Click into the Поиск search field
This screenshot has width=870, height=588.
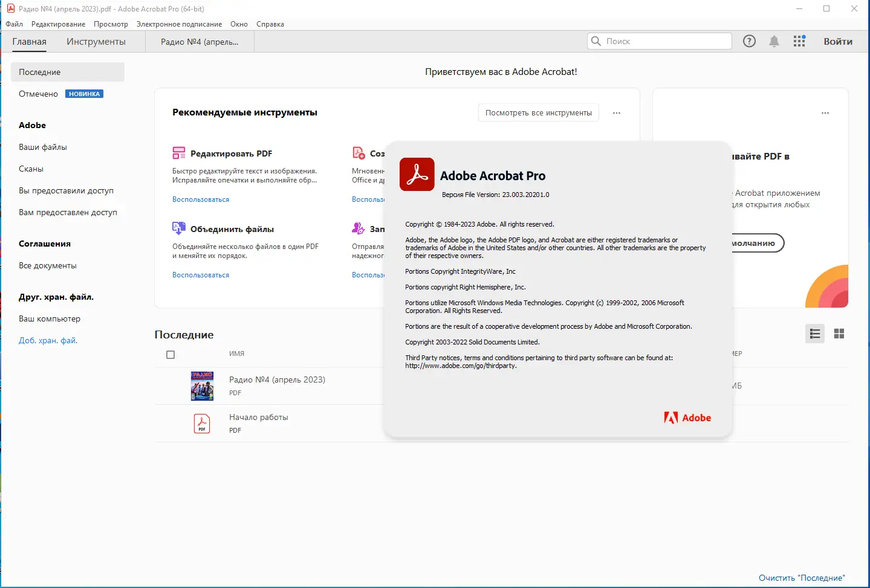click(x=659, y=41)
